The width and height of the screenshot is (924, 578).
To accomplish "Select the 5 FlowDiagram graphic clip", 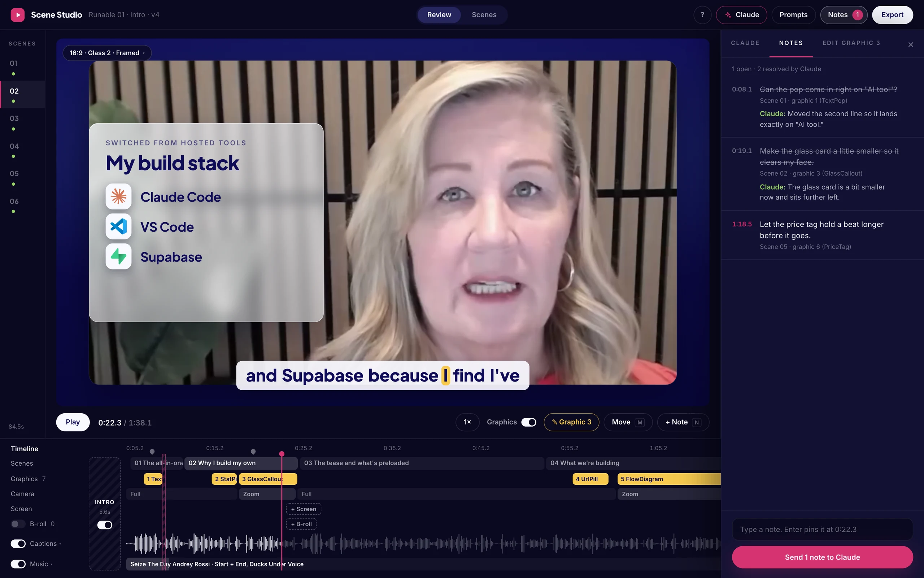I will click(669, 479).
